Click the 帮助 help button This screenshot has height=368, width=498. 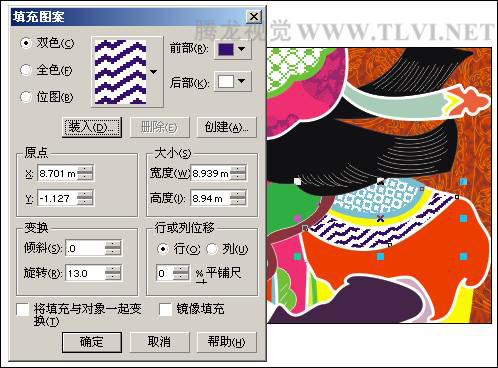[x=226, y=342]
